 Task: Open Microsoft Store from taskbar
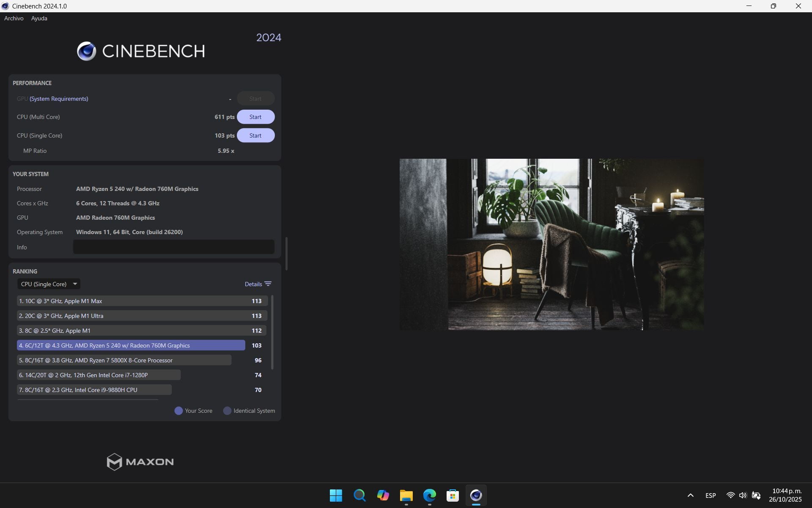coord(453,495)
